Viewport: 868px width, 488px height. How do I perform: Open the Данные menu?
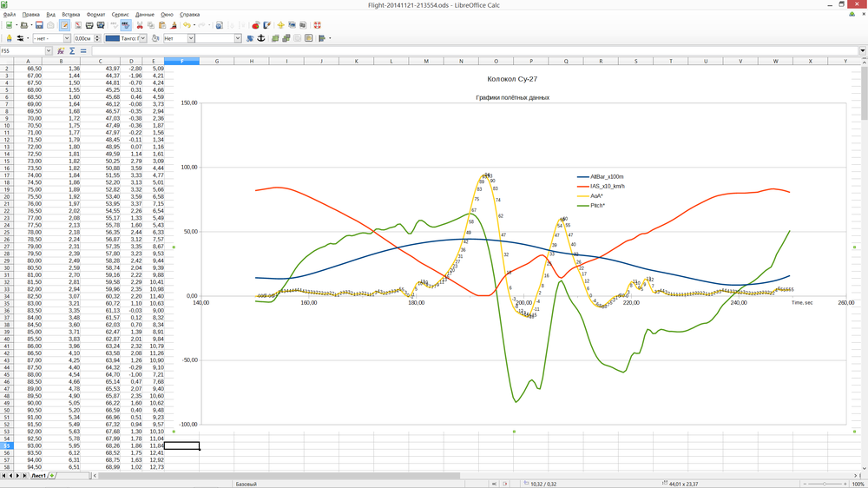[x=144, y=15]
